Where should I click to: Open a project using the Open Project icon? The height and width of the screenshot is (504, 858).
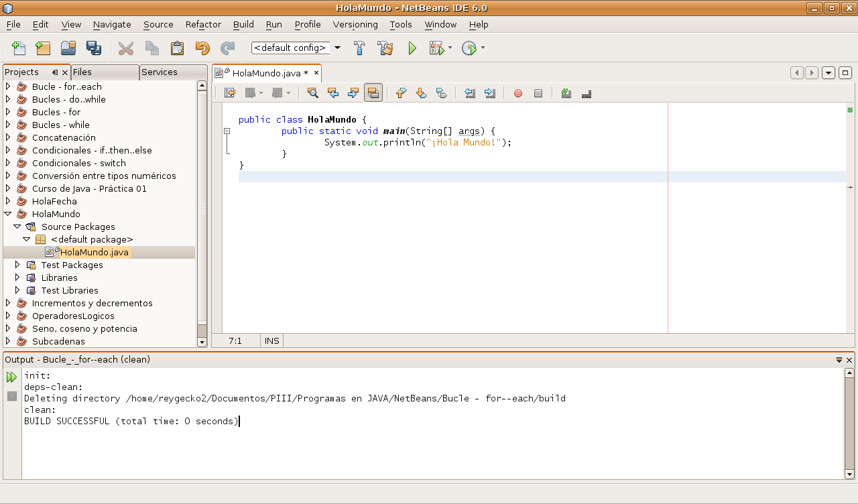68,48
